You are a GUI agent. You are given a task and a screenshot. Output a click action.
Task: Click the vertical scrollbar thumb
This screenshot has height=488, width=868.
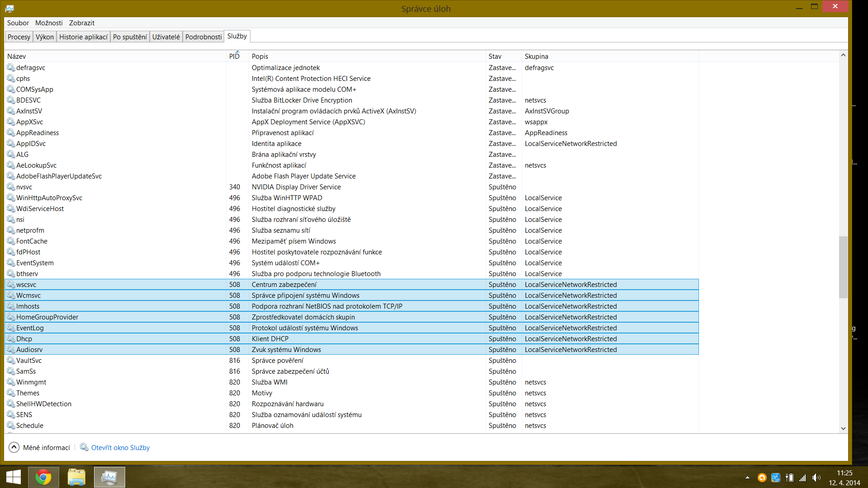tap(843, 267)
